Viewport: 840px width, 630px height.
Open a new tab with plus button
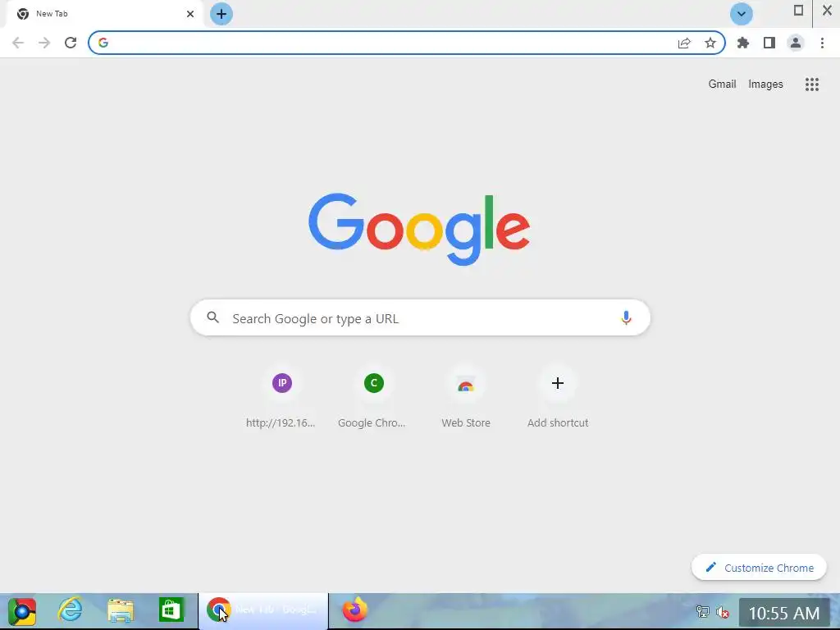tap(221, 14)
